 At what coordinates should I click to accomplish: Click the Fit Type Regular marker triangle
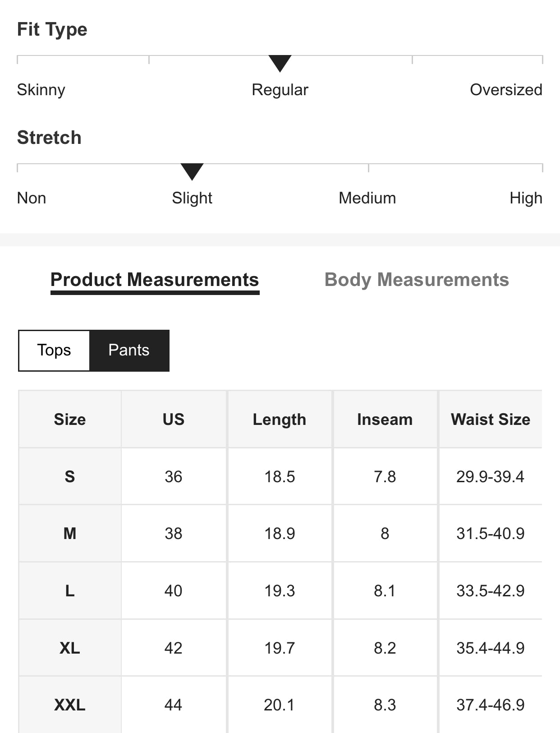[x=280, y=63]
